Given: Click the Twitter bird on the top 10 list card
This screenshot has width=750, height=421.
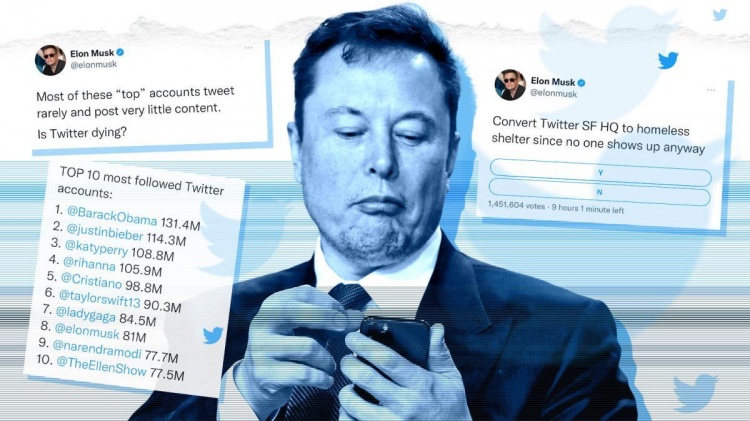Looking at the screenshot, I should pos(213,335).
